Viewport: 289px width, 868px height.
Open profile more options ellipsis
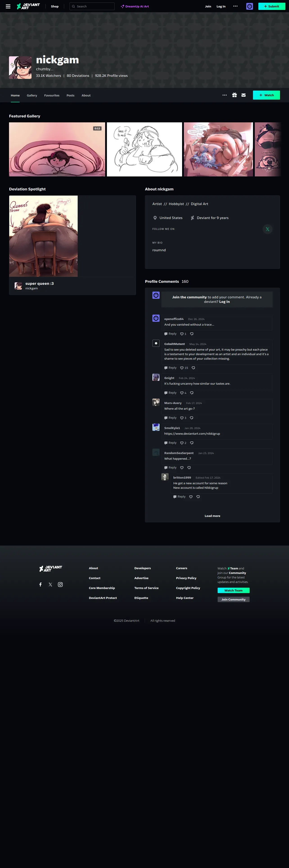coord(225,95)
